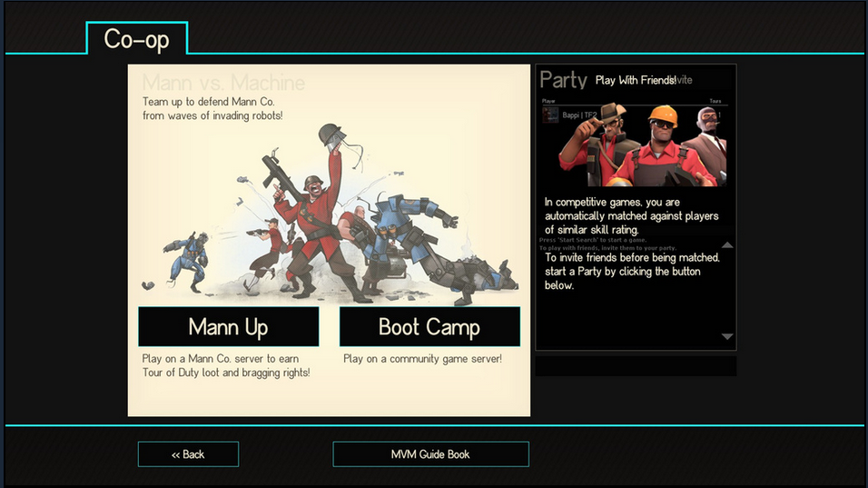Click the Party panel heading
This screenshot has width=868, height=488.
click(564, 80)
